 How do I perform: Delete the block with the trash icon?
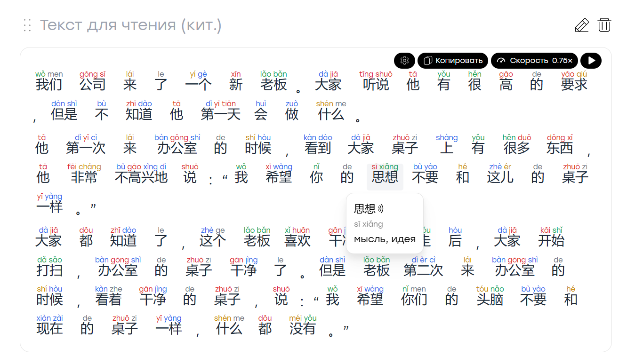point(604,25)
